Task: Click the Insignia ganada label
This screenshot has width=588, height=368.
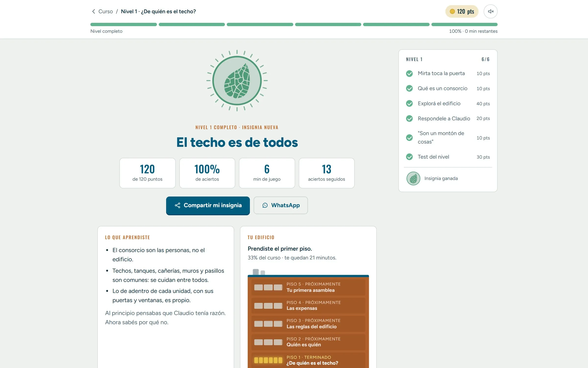Action: coord(441,179)
